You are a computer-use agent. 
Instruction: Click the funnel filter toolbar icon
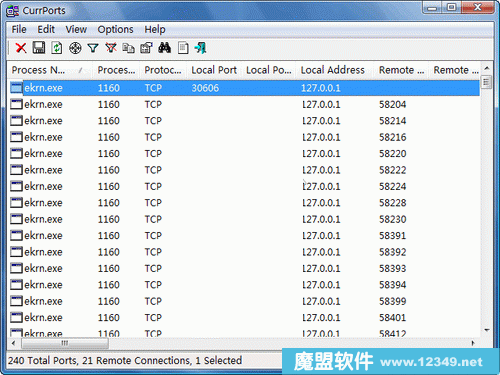[x=93, y=48]
